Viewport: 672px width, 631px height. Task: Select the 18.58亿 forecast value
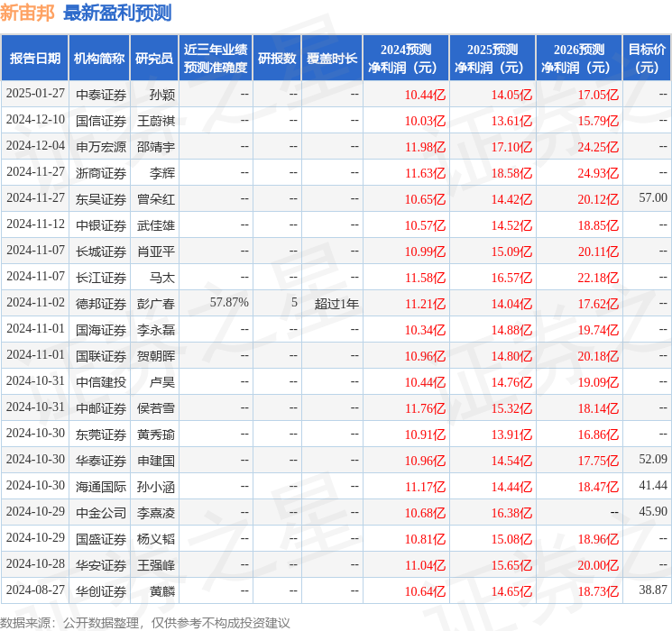point(511,173)
